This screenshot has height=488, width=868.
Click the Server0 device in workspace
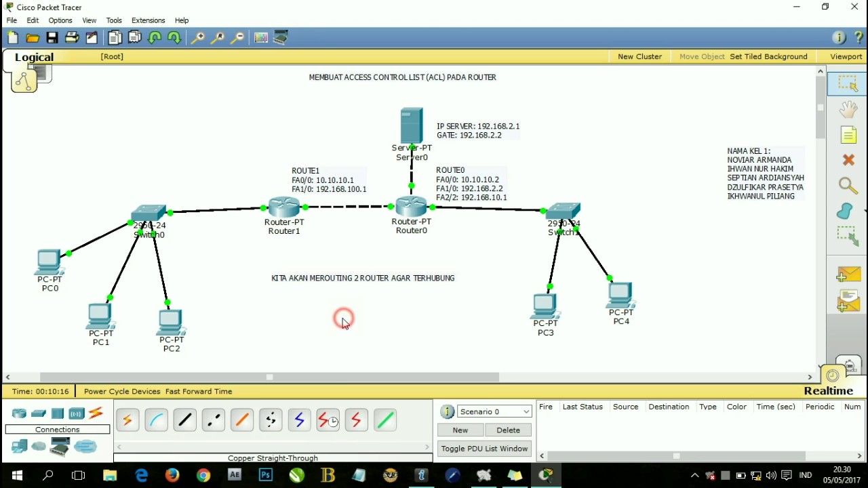(412, 126)
